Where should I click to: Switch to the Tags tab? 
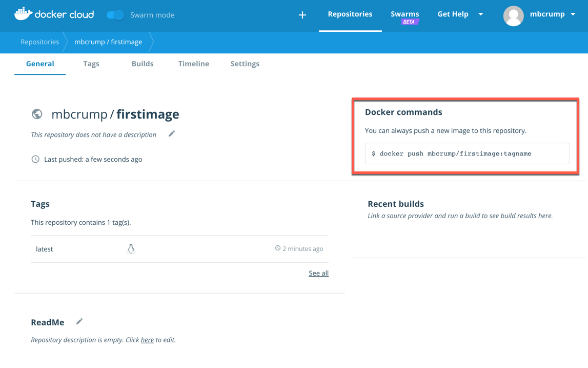click(91, 64)
